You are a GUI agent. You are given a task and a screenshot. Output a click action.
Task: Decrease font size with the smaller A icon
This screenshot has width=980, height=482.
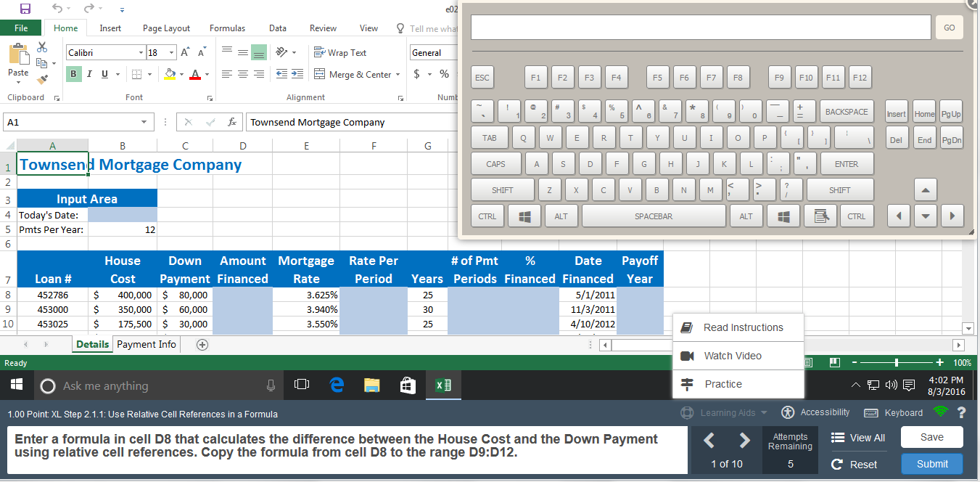point(201,52)
